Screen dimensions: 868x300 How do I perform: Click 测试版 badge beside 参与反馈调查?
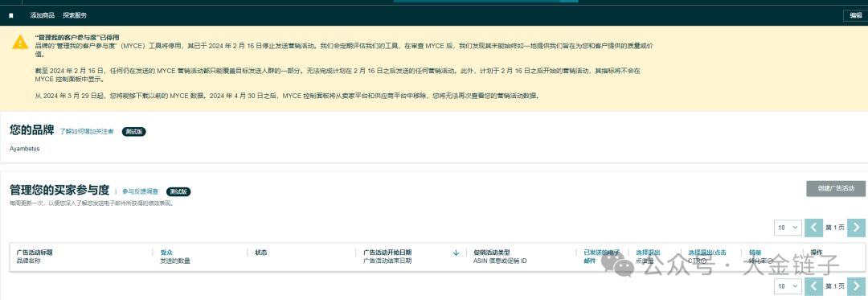pos(178,191)
